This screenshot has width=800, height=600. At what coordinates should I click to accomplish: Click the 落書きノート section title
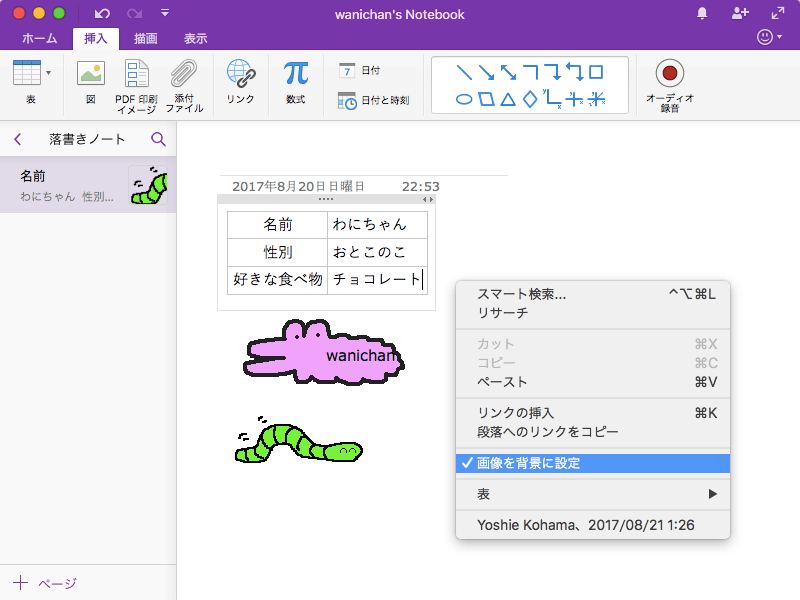87,139
